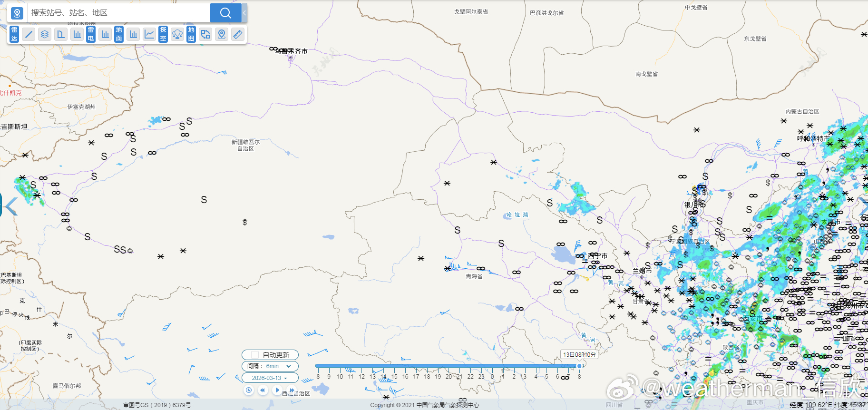The image size is (868, 410).
Task: Select the 雷达 radar tab
Action: click(x=14, y=34)
